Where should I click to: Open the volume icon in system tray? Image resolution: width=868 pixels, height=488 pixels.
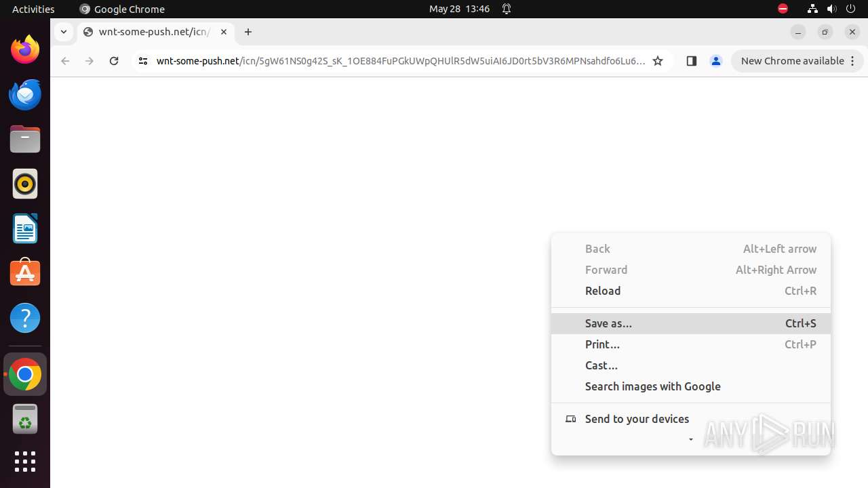[x=831, y=9]
